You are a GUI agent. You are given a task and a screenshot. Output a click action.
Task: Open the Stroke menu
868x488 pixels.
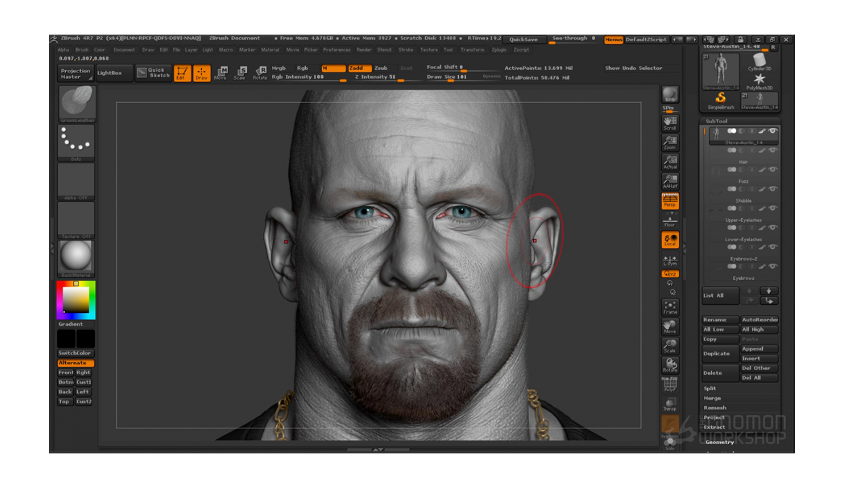click(x=406, y=50)
